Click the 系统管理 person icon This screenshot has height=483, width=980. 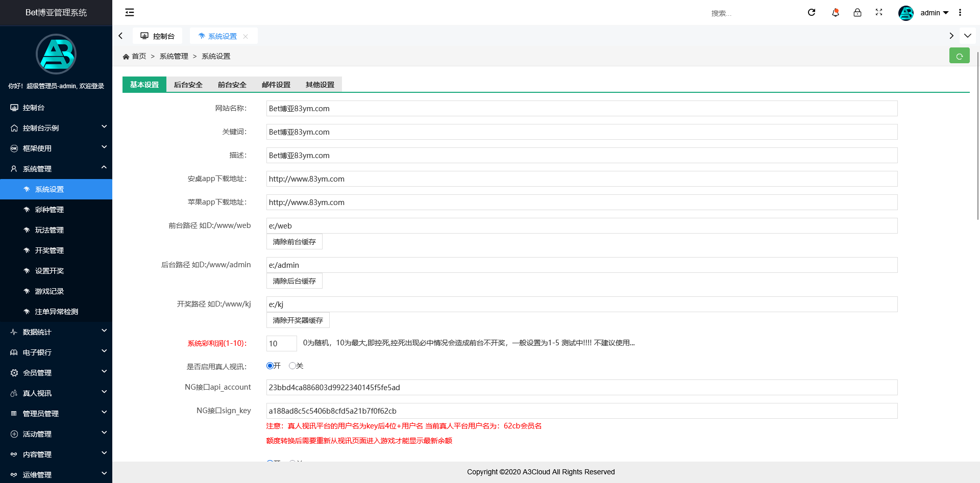tap(14, 169)
